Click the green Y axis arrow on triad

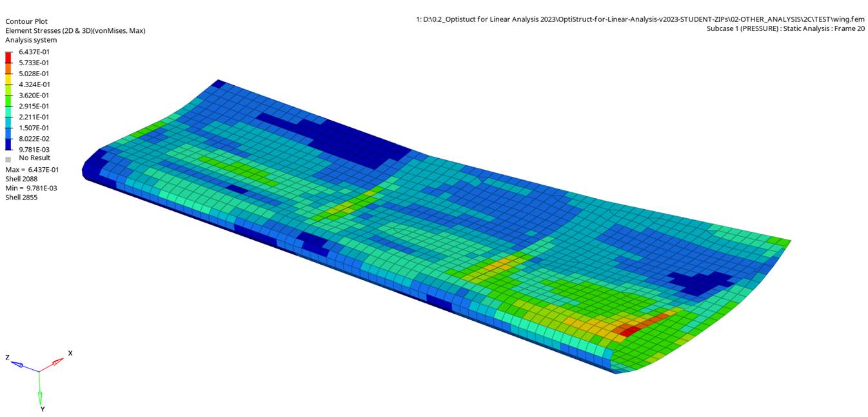40,395
